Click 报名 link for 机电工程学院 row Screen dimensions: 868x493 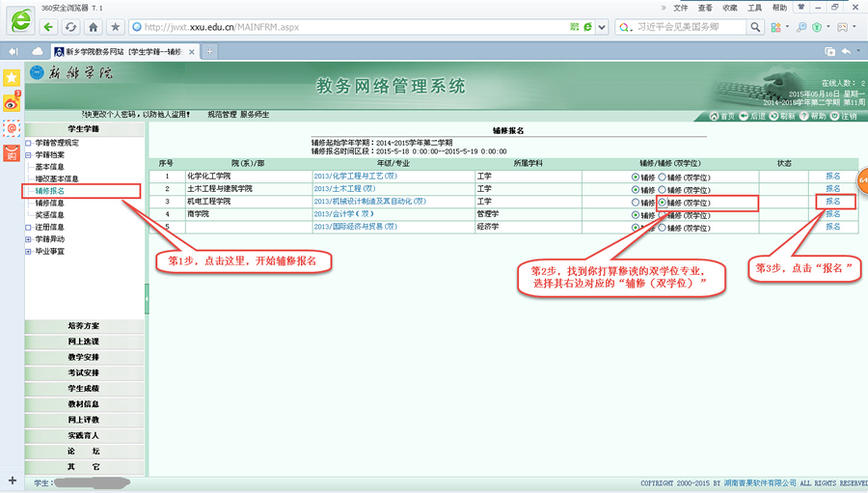click(833, 202)
